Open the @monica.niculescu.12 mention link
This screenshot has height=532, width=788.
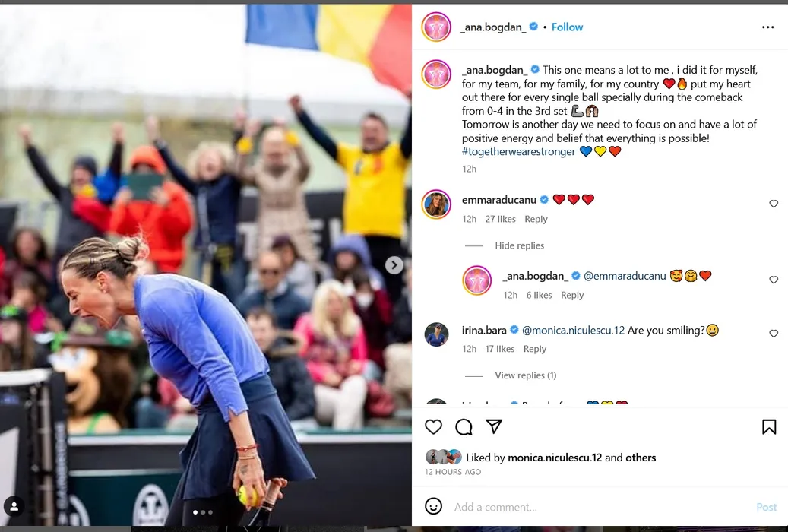[x=573, y=331]
